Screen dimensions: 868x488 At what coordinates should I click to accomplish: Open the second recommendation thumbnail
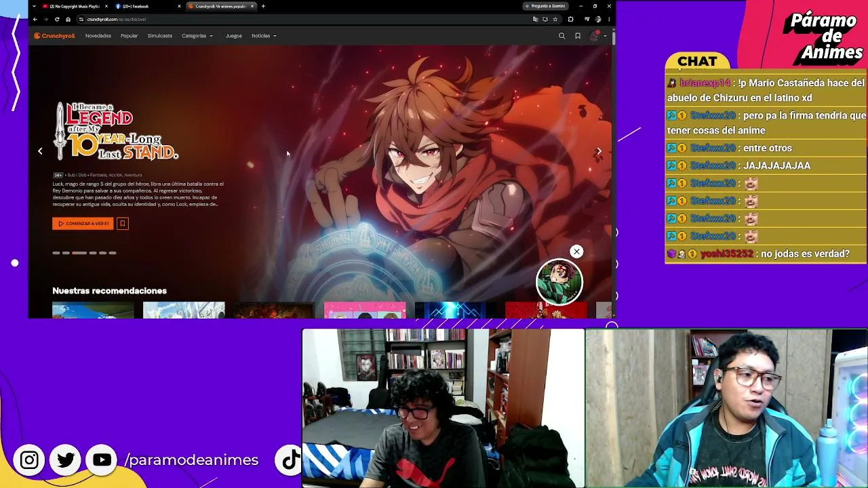pos(184,310)
